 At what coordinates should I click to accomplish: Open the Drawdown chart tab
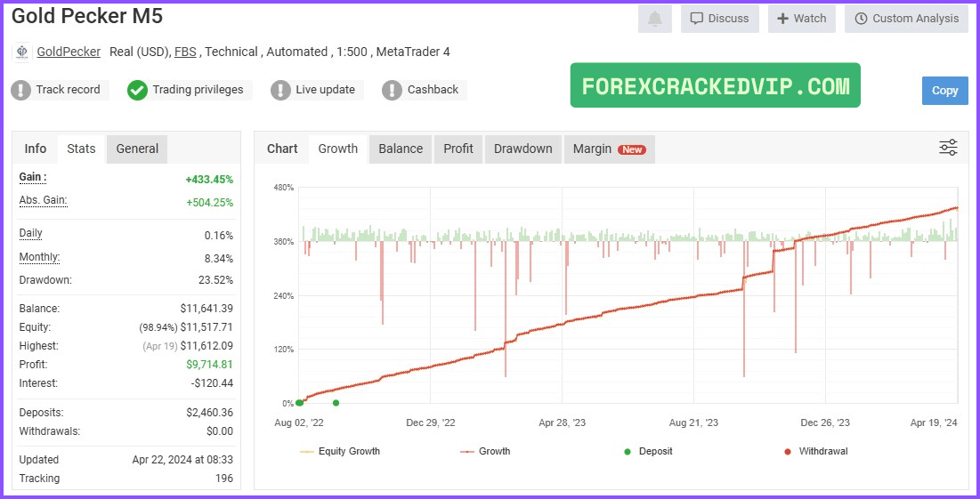tap(523, 149)
